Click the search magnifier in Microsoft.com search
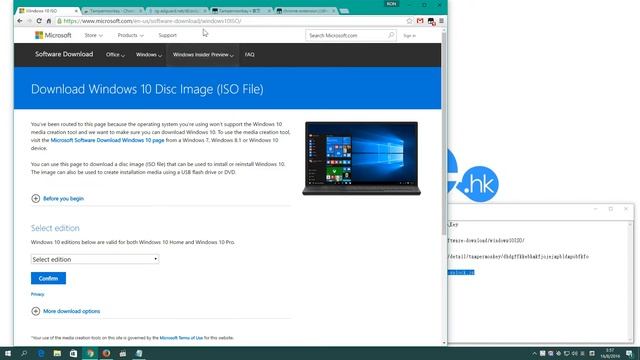This screenshot has height=360, width=640. [391, 36]
